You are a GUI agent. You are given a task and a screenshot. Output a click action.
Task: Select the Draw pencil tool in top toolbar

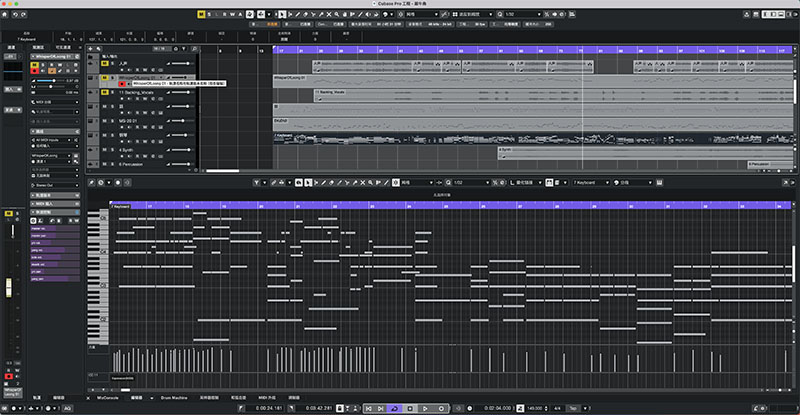tap(298, 14)
